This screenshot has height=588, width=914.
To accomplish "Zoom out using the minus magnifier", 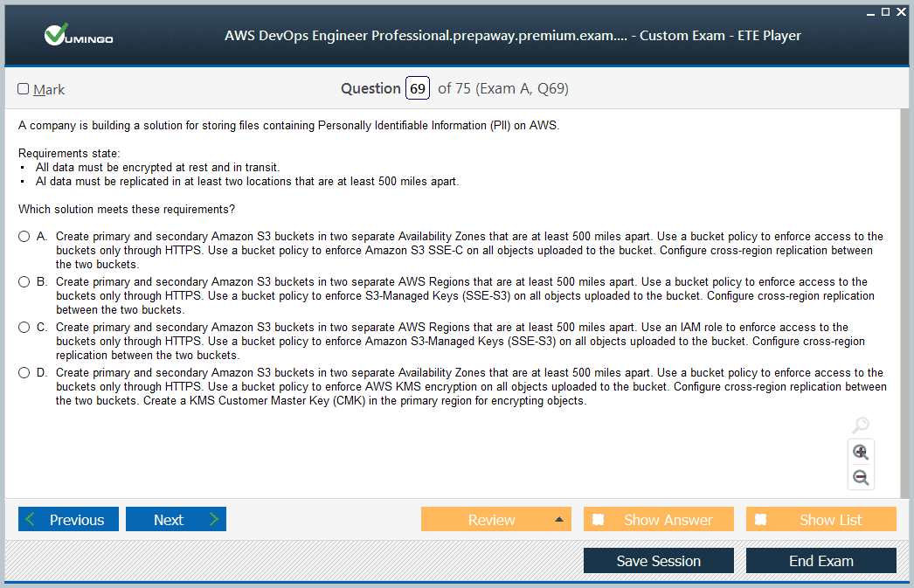I will pos(861,478).
